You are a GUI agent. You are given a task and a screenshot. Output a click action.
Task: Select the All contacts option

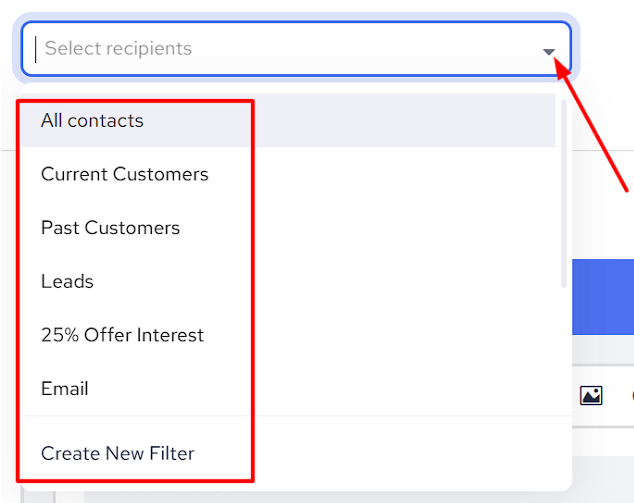point(92,121)
